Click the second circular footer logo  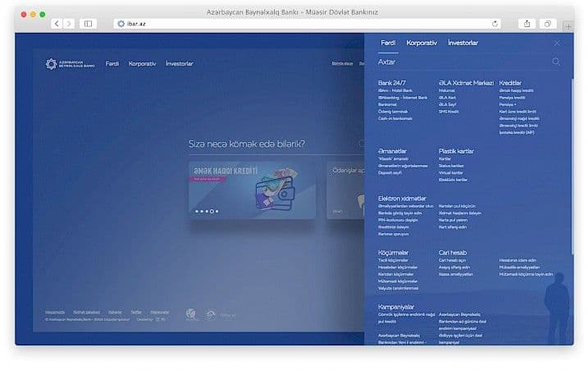click(211, 315)
